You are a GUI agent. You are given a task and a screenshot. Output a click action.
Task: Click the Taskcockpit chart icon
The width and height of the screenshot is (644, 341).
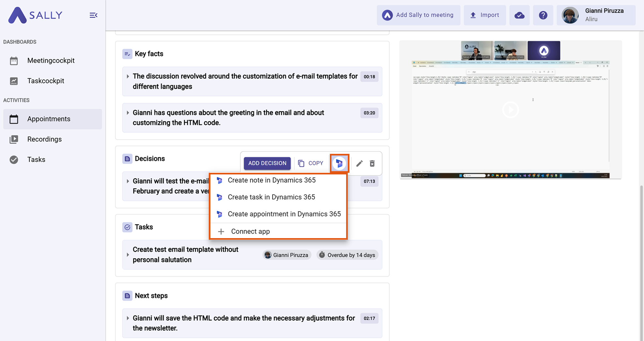pyautogui.click(x=14, y=81)
